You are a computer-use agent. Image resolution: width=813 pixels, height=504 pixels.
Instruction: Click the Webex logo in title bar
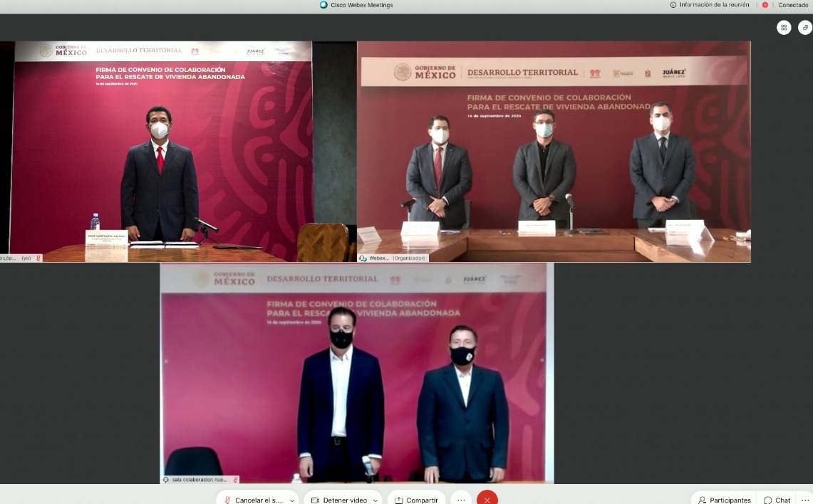[324, 5]
